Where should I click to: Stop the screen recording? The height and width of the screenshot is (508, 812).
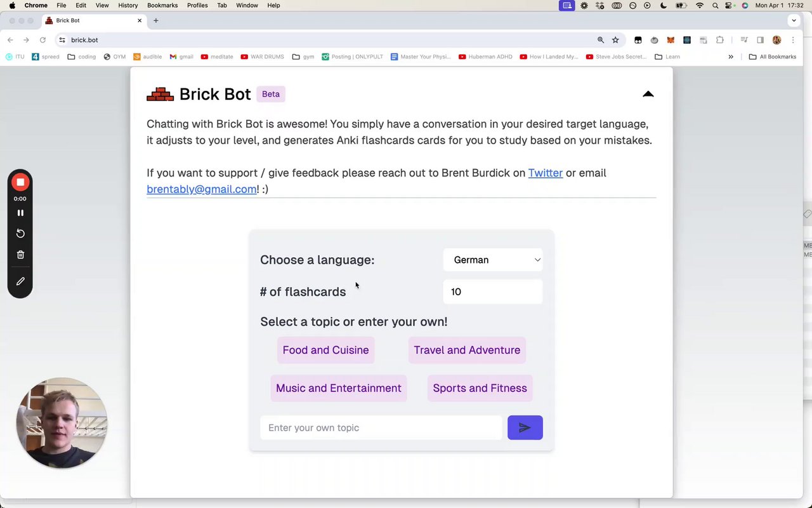click(x=20, y=182)
